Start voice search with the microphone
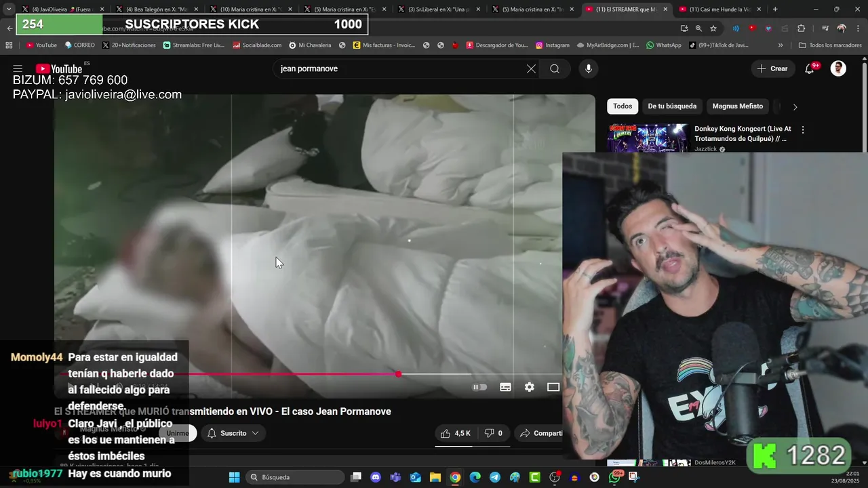Screen dimensions: 868x488 [x=589, y=68]
